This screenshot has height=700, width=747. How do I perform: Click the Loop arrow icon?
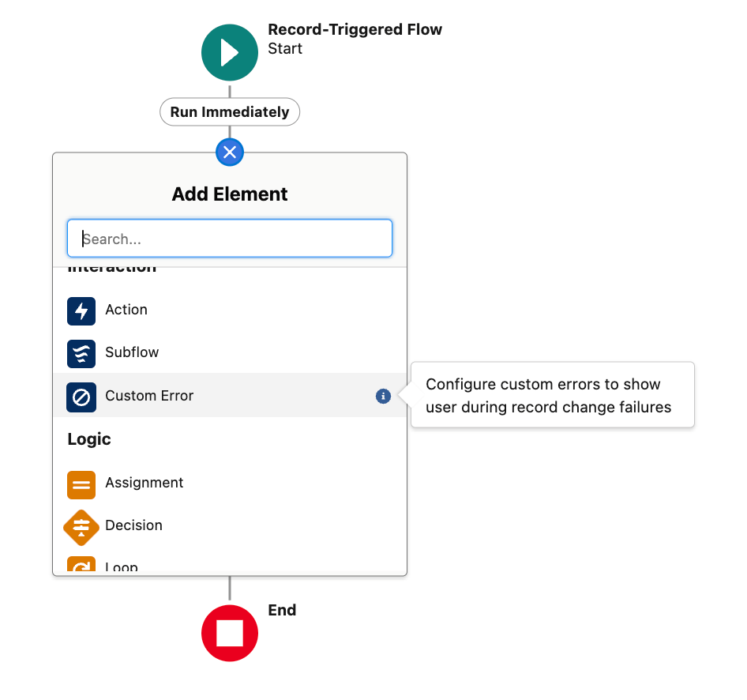81,564
